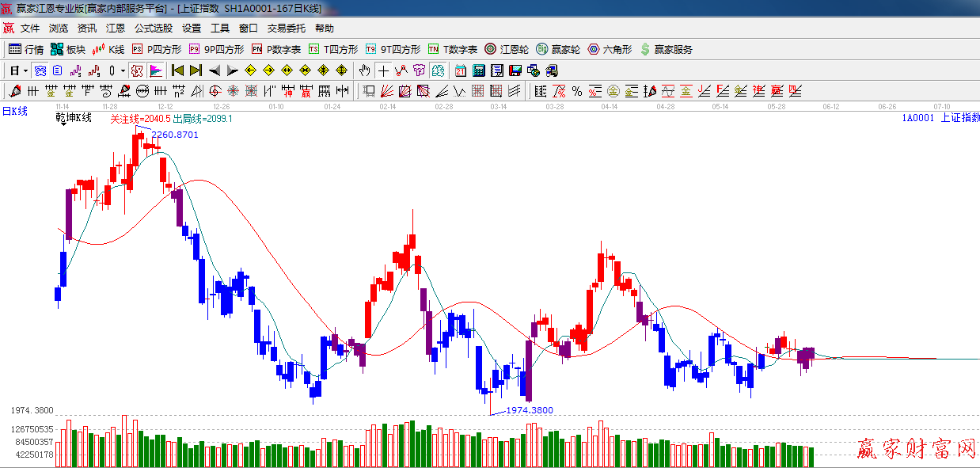Click the 赢家服务 button
The height and width of the screenshot is (468, 980).
point(666,49)
